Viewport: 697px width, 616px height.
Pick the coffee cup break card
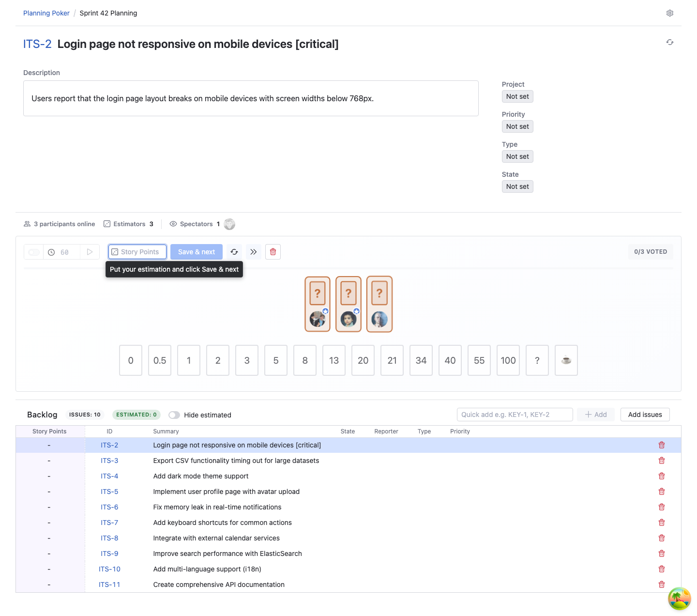[566, 360]
